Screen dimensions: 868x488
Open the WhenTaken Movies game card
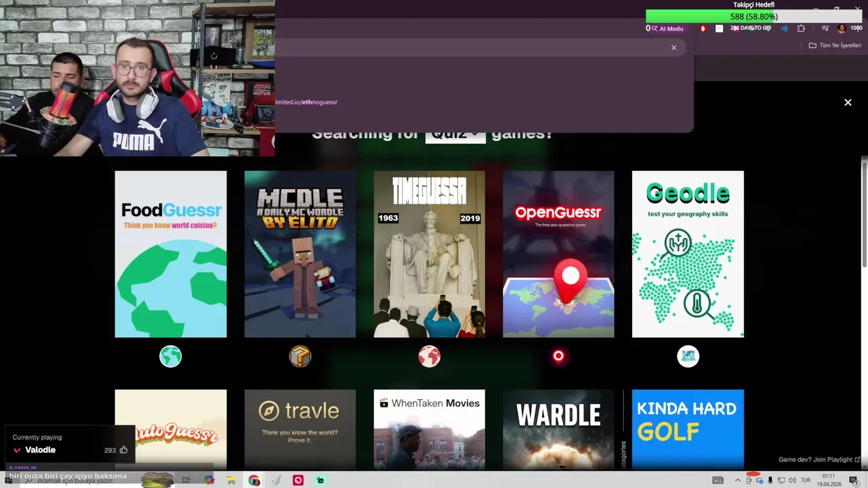pos(429,430)
